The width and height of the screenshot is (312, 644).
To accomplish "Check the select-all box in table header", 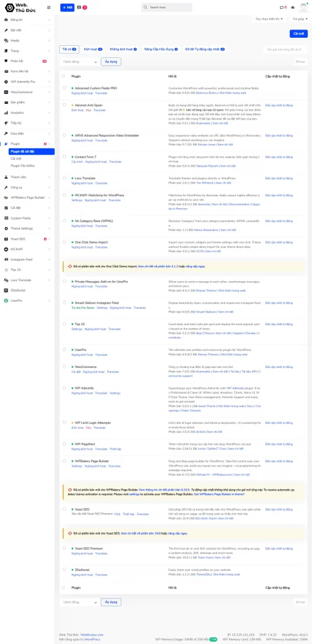I will click(x=64, y=76).
